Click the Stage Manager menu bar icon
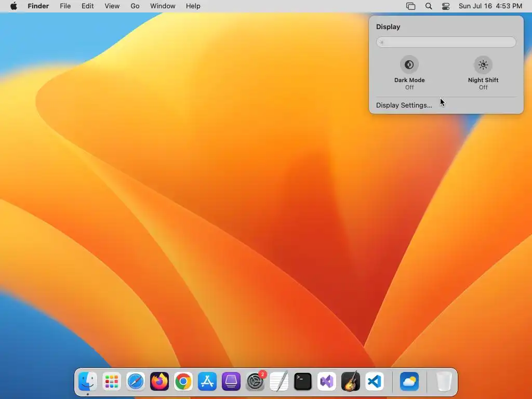Viewport: 532px width, 399px height. pos(411,6)
